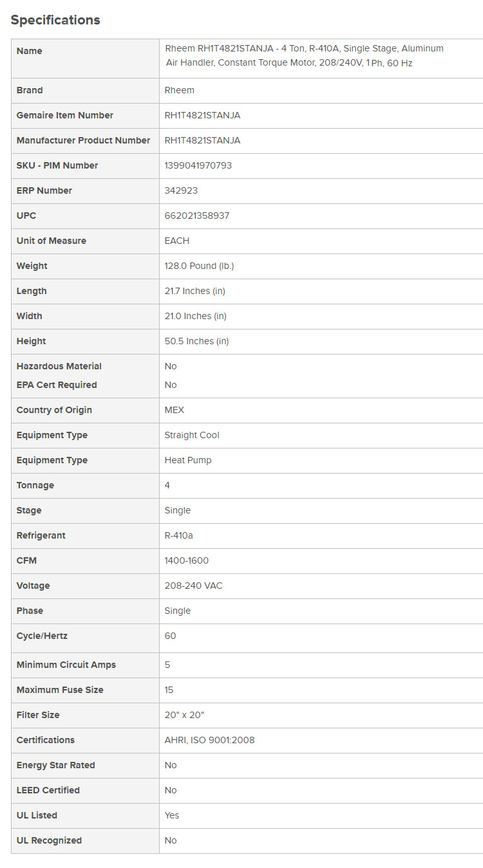
Task: Click the UL Listed value Yes
Action: (172, 815)
